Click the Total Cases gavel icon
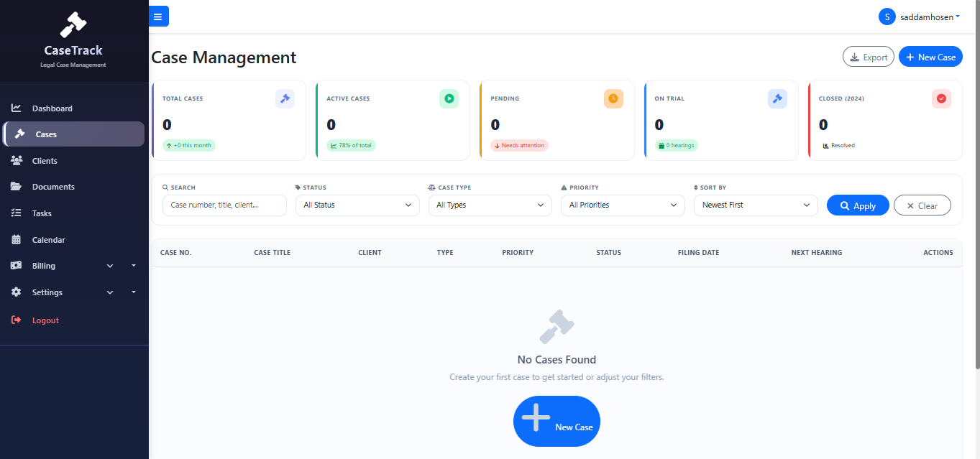 [x=285, y=98]
